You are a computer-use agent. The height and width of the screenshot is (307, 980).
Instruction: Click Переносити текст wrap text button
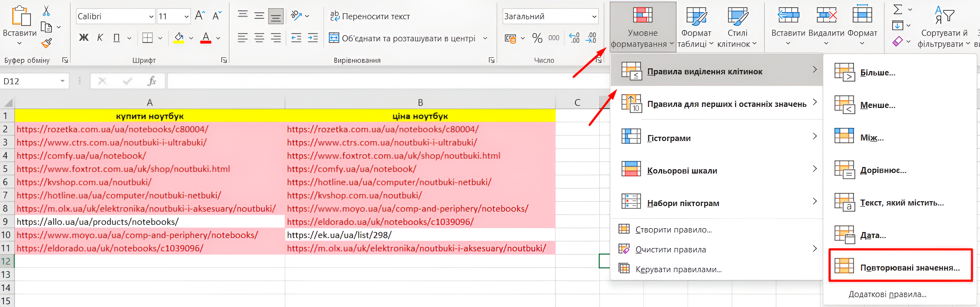[x=370, y=16]
